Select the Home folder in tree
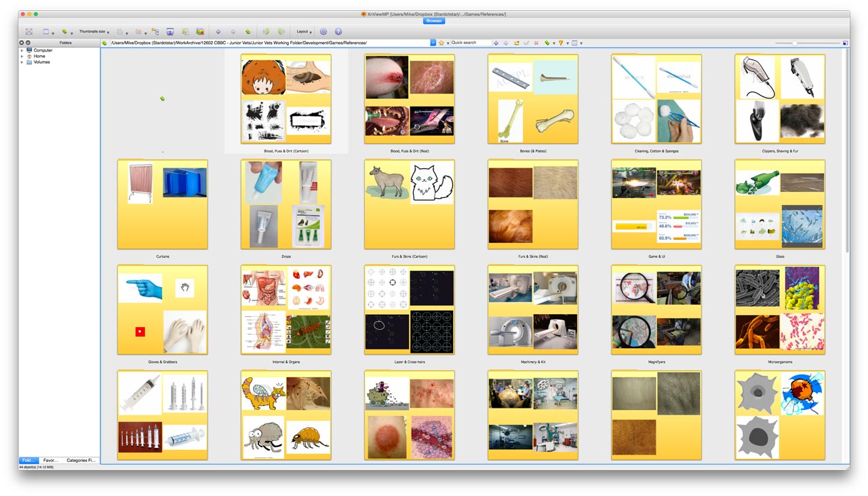Viewport: 868px width, 496px height. (x=39, y=56)
